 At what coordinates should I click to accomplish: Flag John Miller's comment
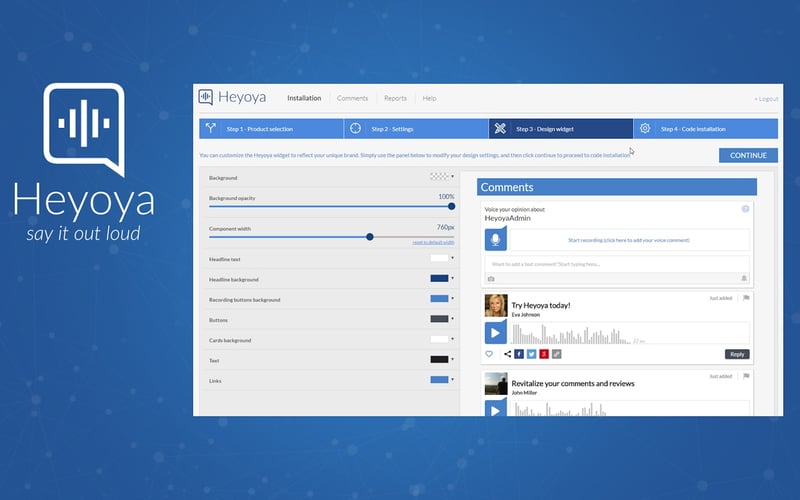(746, 376)
